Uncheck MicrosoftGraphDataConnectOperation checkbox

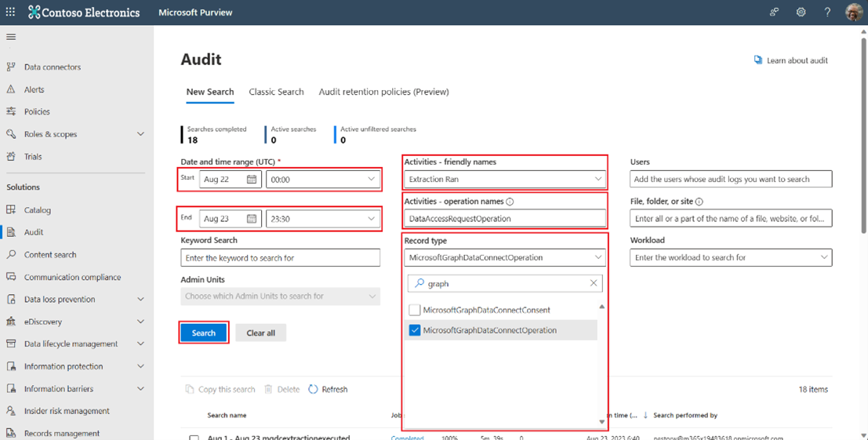coord(414,330)
